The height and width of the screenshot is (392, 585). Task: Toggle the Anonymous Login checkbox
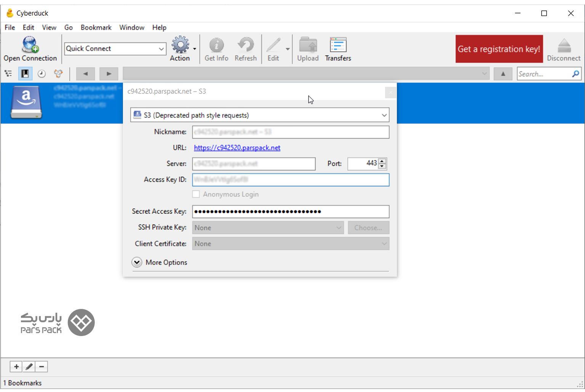pos(196,194)
